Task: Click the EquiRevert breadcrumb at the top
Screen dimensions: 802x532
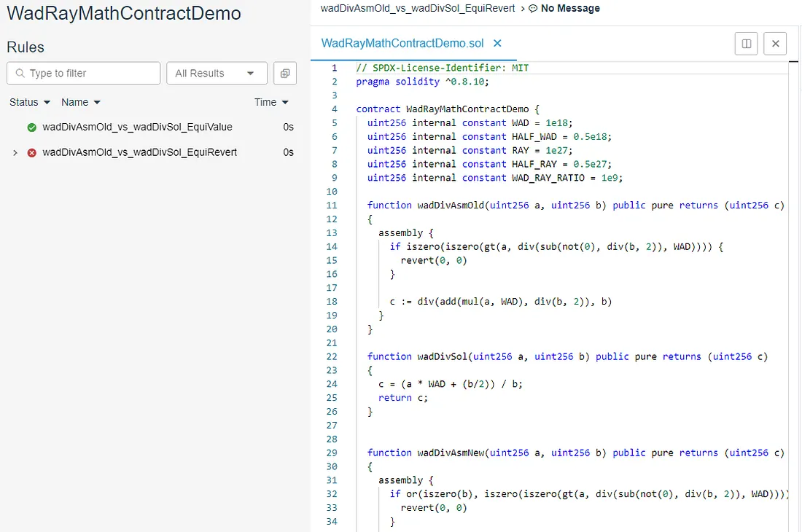Action: (x=417, y=9)
